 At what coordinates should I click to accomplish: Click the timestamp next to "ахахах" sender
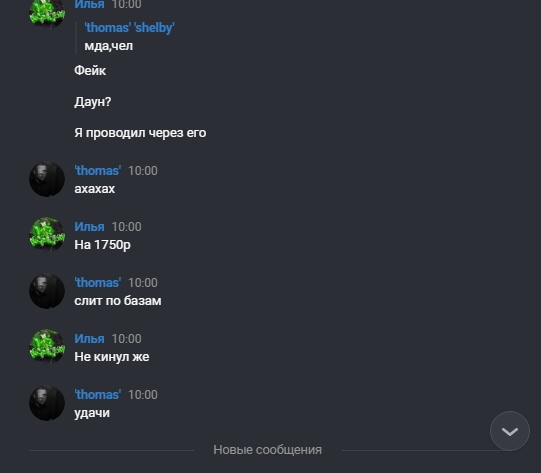143,171
